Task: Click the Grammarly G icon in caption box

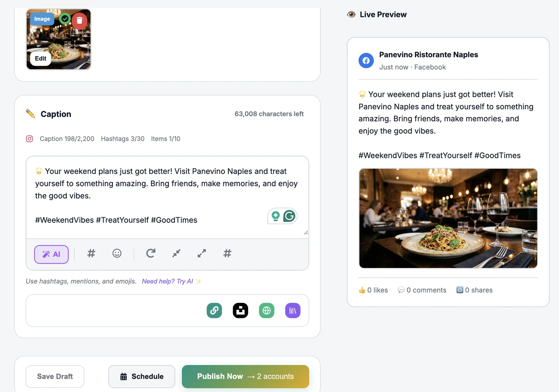Action: point(289,216)
